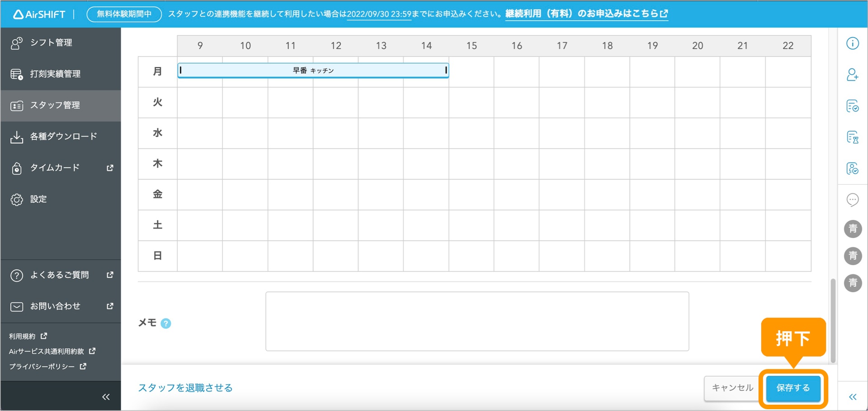Screen dimensions: 868x411
Task: Click the external-link icon beside タイムカード
Action: click(x=109, y=168)
